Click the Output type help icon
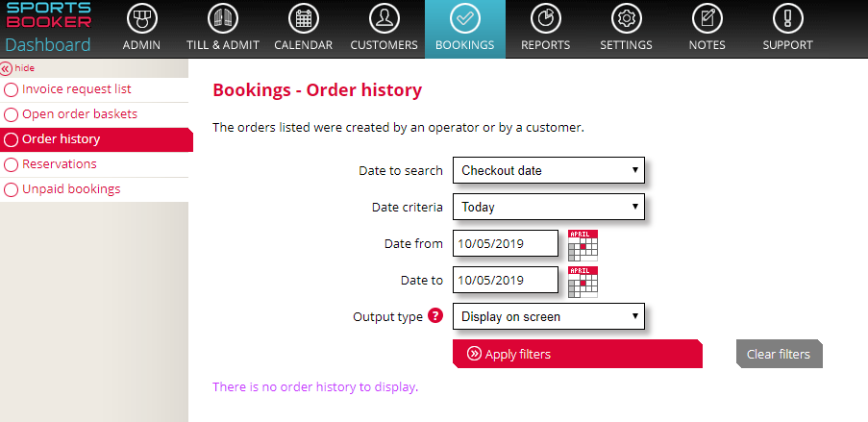Image resolution: width=868 pixels, height=422 pixels. [435, 315]
